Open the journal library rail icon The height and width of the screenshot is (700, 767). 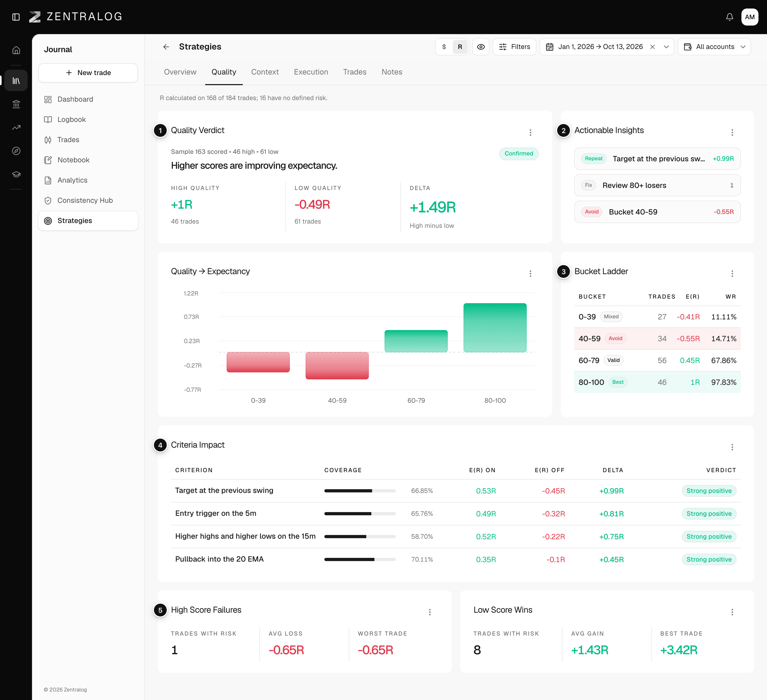click(x=16, y=81)
